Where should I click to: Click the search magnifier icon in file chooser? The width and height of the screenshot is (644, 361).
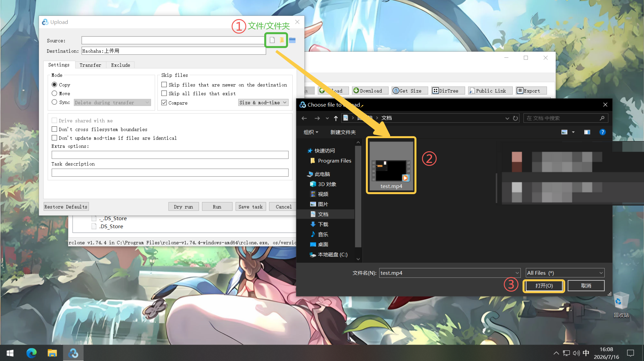pyautogui.click(x=602, y=118)
